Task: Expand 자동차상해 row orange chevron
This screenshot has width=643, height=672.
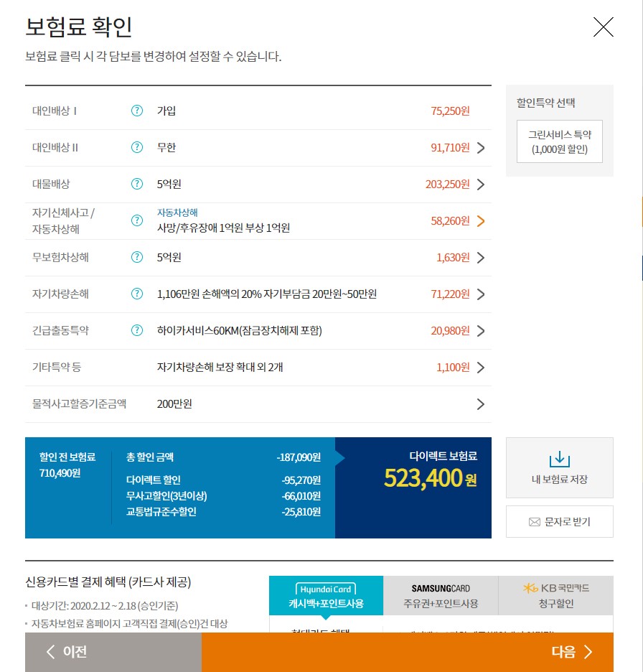Action: click(481, 221)
